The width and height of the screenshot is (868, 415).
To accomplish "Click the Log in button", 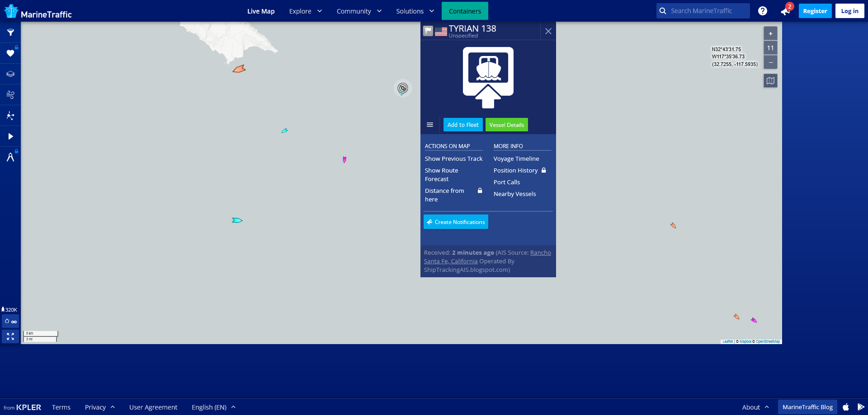I will pos(850,11).
